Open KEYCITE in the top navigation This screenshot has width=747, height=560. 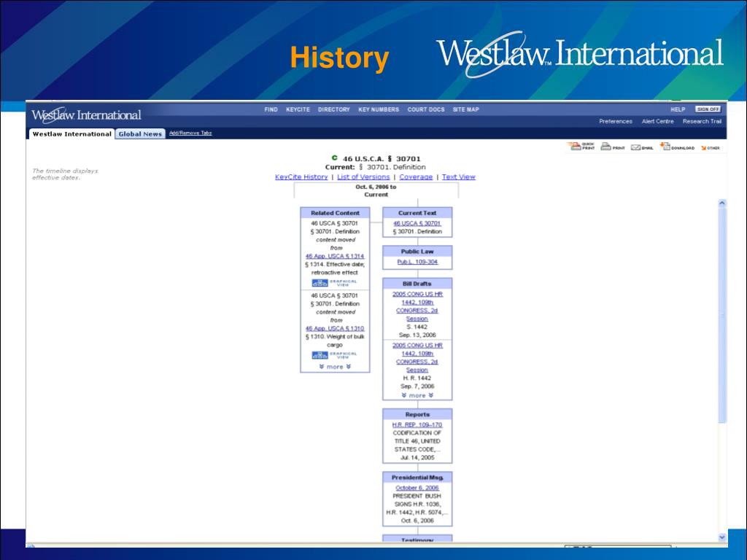[298, 109]
